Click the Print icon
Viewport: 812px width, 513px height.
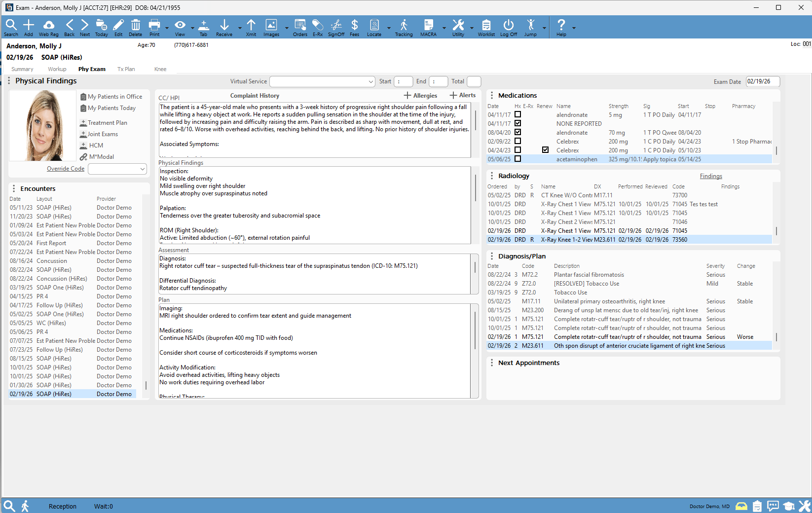pyautogui.click(x=154, y=28)
